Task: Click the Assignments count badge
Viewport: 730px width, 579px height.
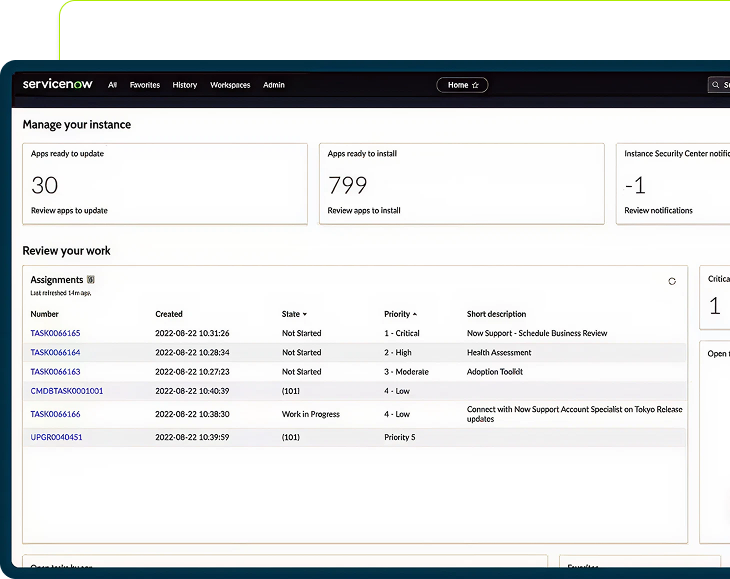Action: (x=91, y=280)
